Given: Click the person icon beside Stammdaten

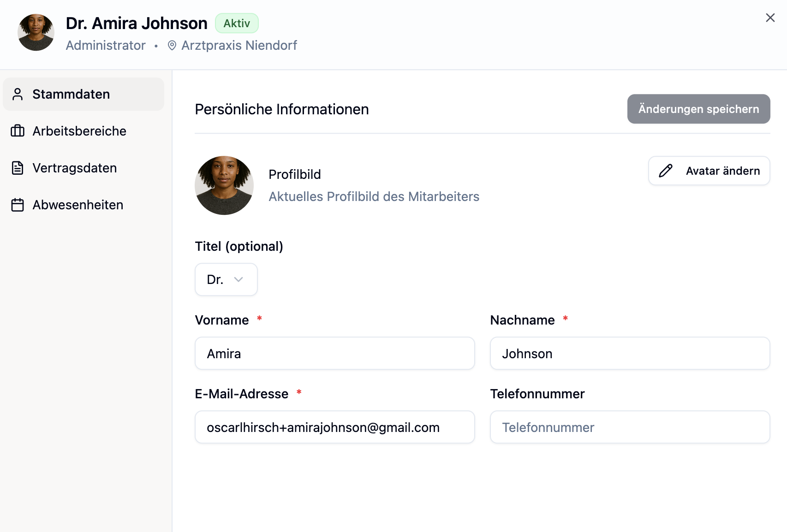Looking at the screenshot, I should coord(18,94).
